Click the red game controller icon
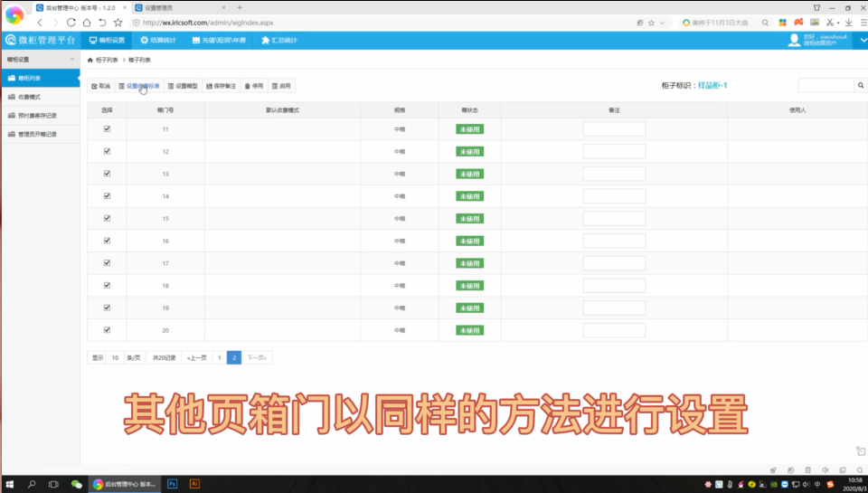This screenshot has width=868, height=493. coord(798,22)
